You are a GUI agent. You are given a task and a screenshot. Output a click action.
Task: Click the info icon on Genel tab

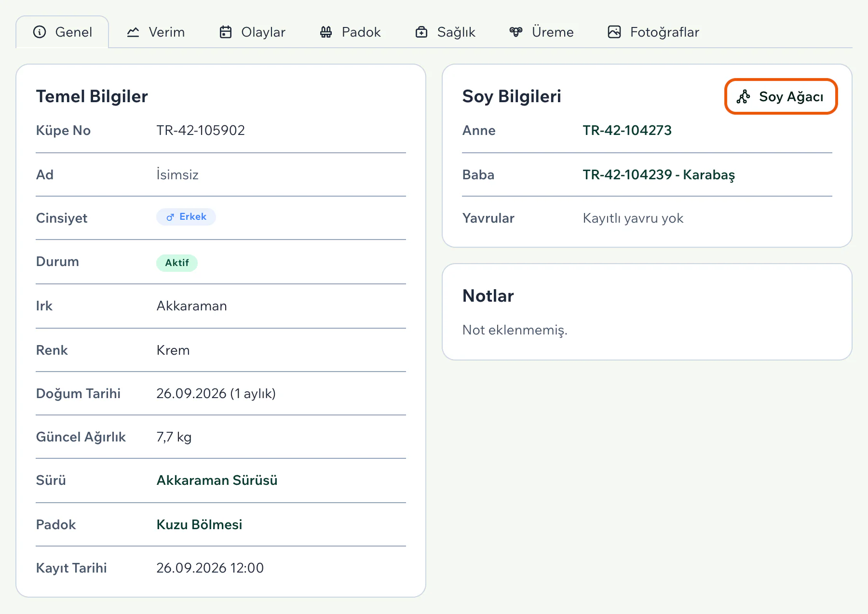(40, 32)
